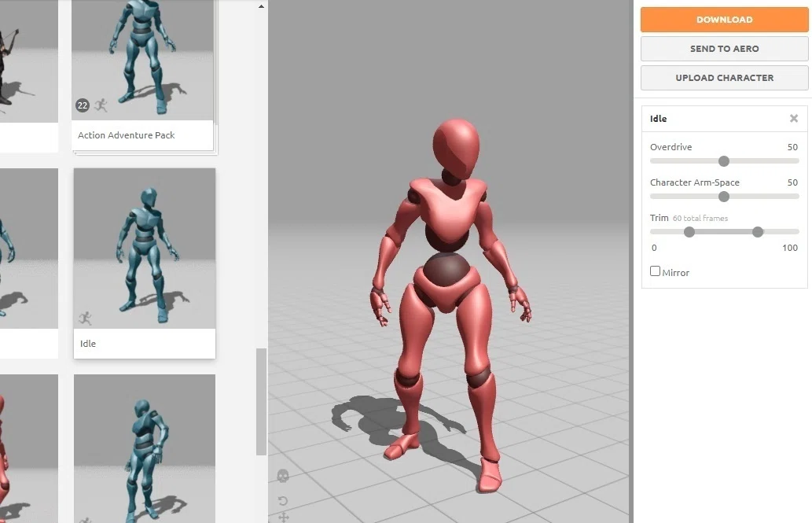The width and height of the screenshot is (812, 523).
Task: Enable the Mirror checkbox
Action: [655, 271]
